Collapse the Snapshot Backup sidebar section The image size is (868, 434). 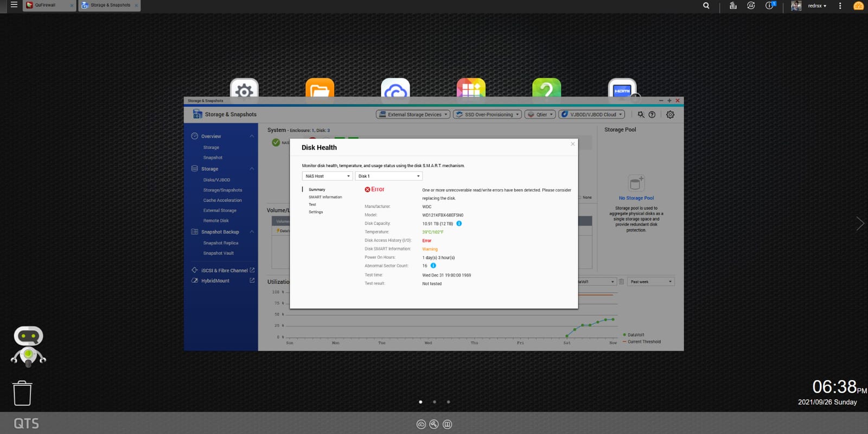pyautogui.click(x=252, y=232)
